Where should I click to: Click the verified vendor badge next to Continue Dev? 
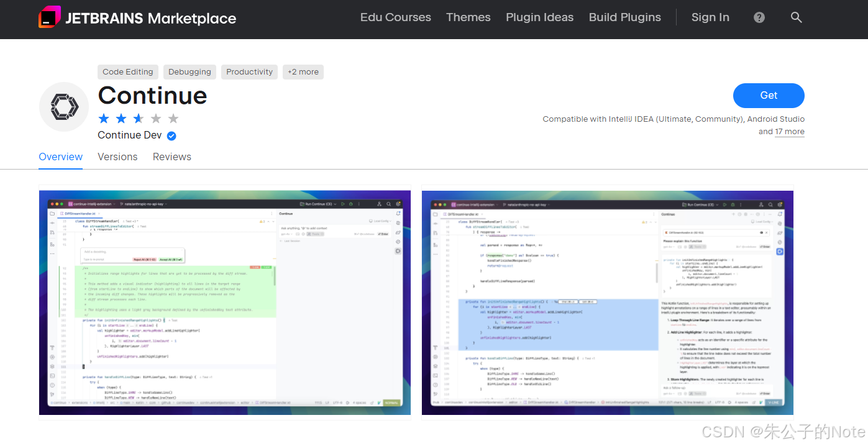coord(171,135)
